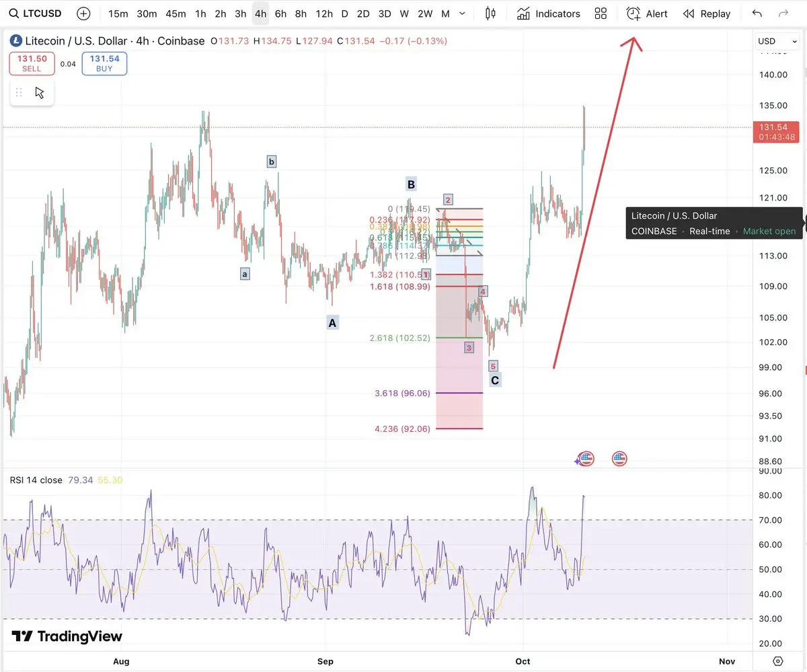807x672 pixels.
Task: Click the compare or add symbol plus icon
Action: point(83,13)
